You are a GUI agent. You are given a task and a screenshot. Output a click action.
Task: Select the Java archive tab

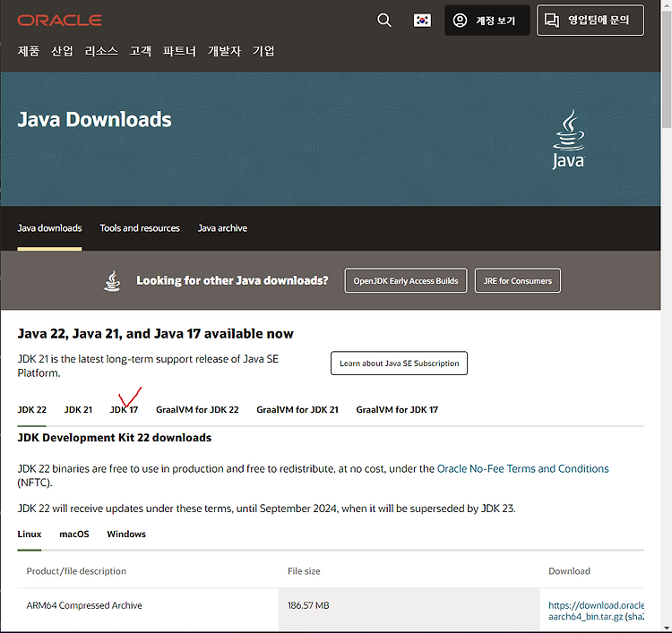coord(222,228)
